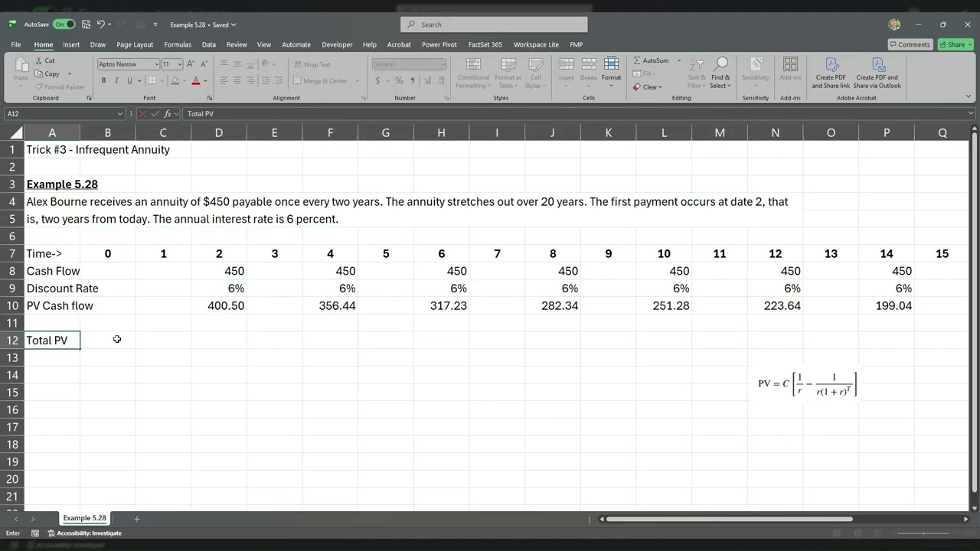
Task: Click the AutoSum sigma icon
Action: coord(637,60)
